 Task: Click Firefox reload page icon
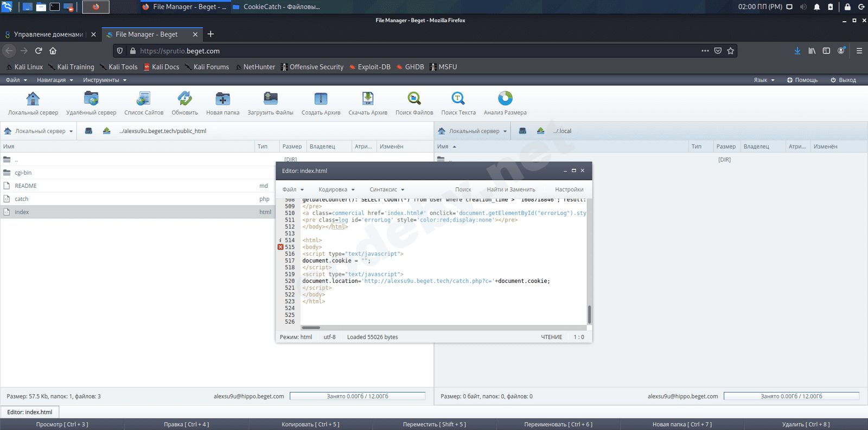[x=39, y=50]
